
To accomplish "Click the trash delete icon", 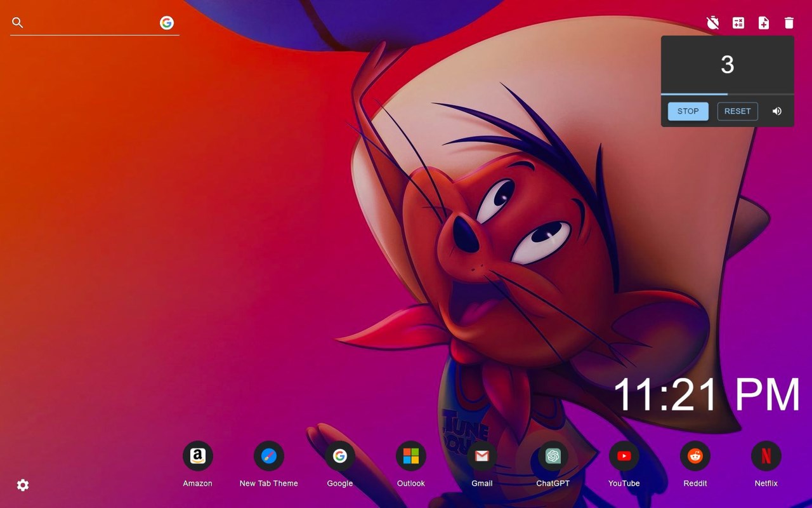I will coord(789,23).
